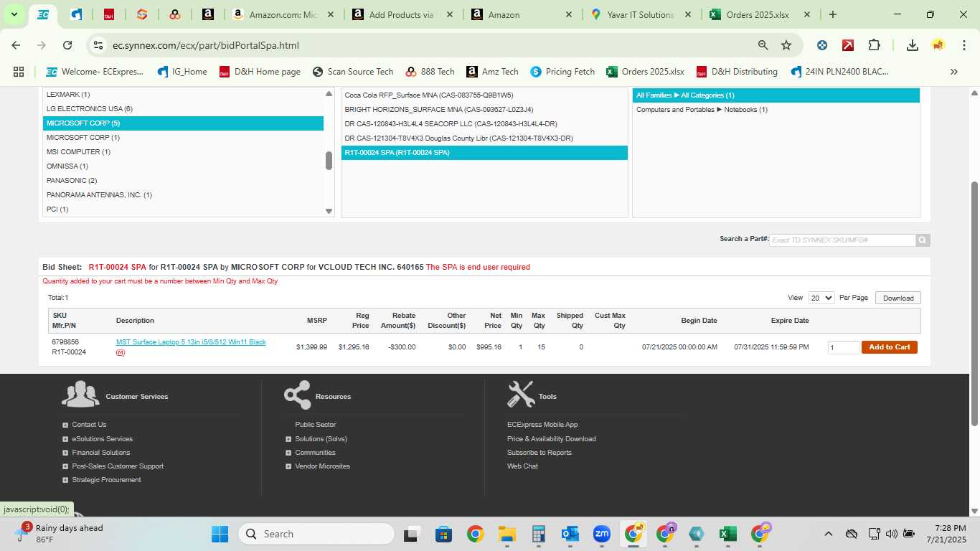Image resolution: width=980 pixels, height=551 pixels.
Task: Click the vendor list scroll up arrow
Action: [329, 94]
